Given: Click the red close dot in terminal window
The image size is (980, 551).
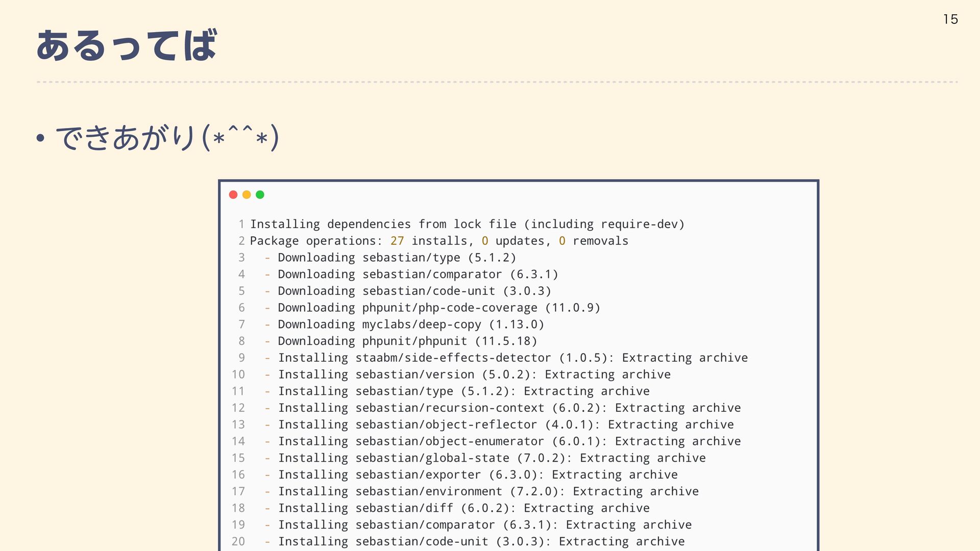Looking at the screenshot, I should coord(233,195).
